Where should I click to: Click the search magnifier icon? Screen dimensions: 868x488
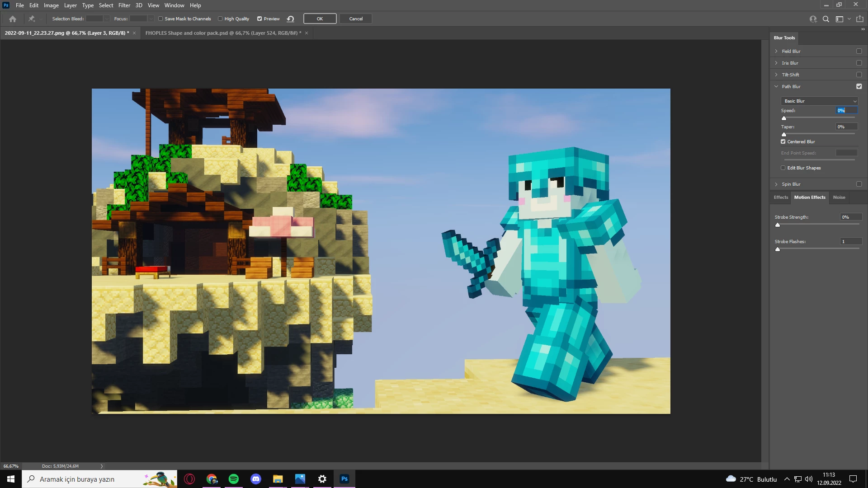click(x=826, y=19)
